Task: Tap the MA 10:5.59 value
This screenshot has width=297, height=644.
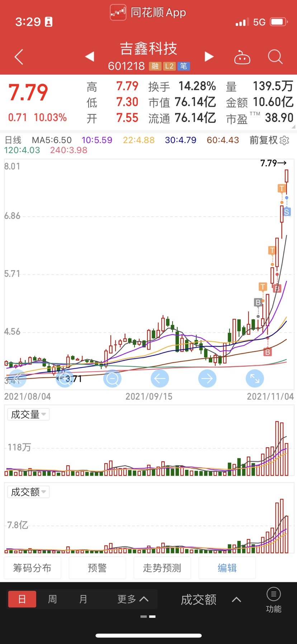Action: click(x=97, y=140)
